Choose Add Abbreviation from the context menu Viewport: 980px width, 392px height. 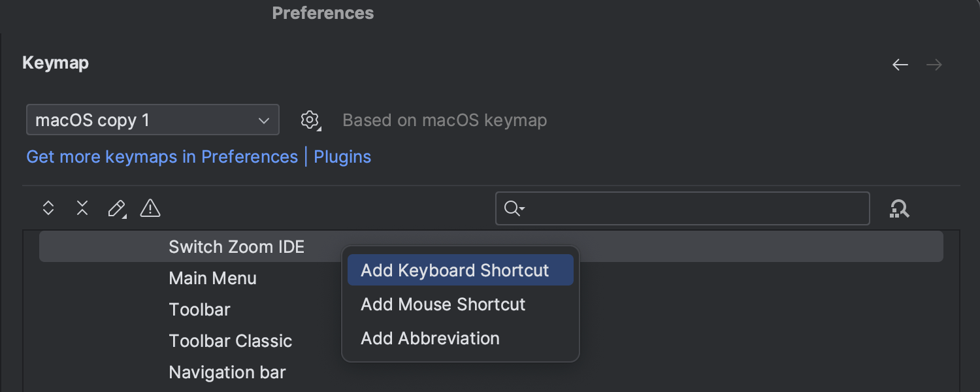(x=430, y=338)
